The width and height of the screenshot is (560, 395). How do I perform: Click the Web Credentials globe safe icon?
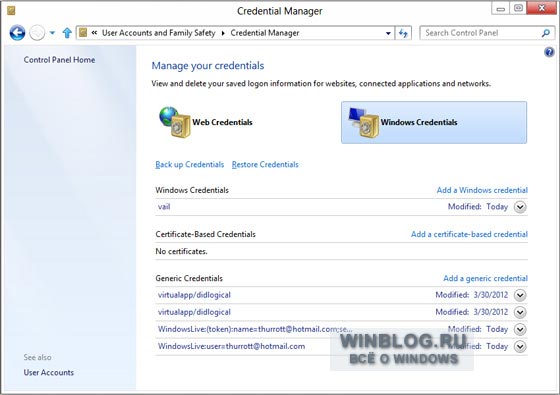point(175,122)
